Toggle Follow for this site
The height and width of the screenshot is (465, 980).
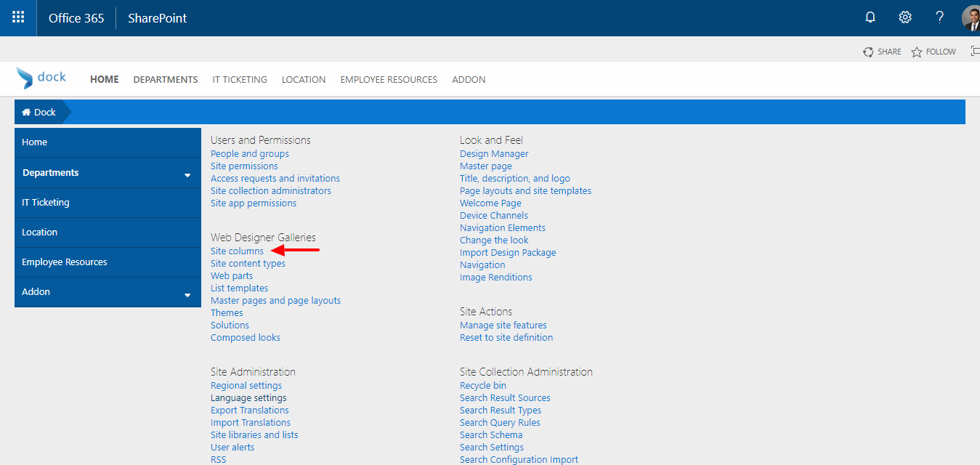point(933,51)
